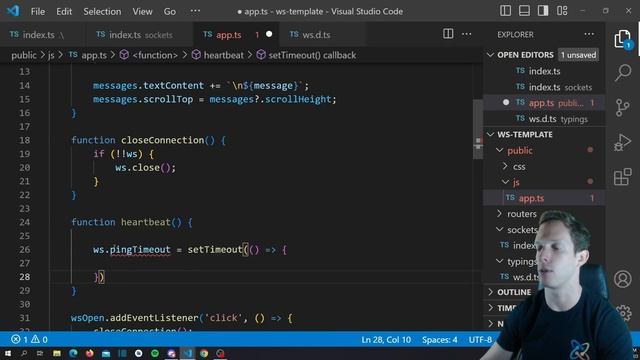The width and height of the screenshot is (640, 360).
Task: Open the View menu
Action: click(142, 11)
